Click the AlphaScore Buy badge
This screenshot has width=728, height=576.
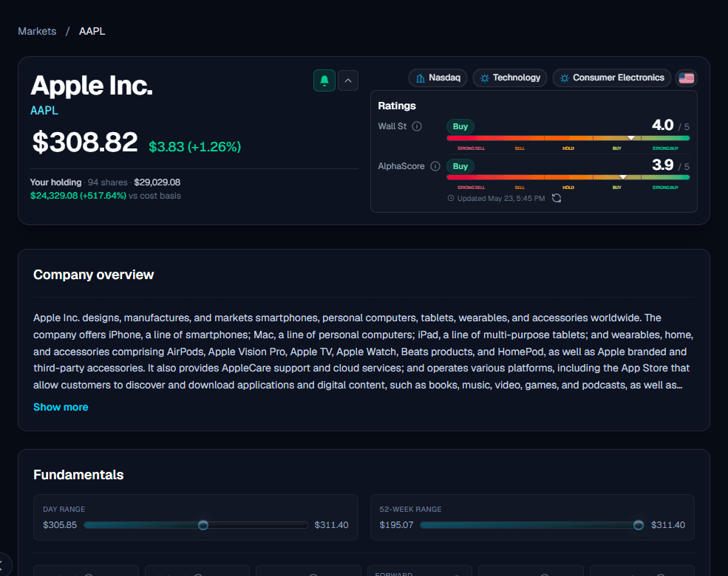point(460,166)
